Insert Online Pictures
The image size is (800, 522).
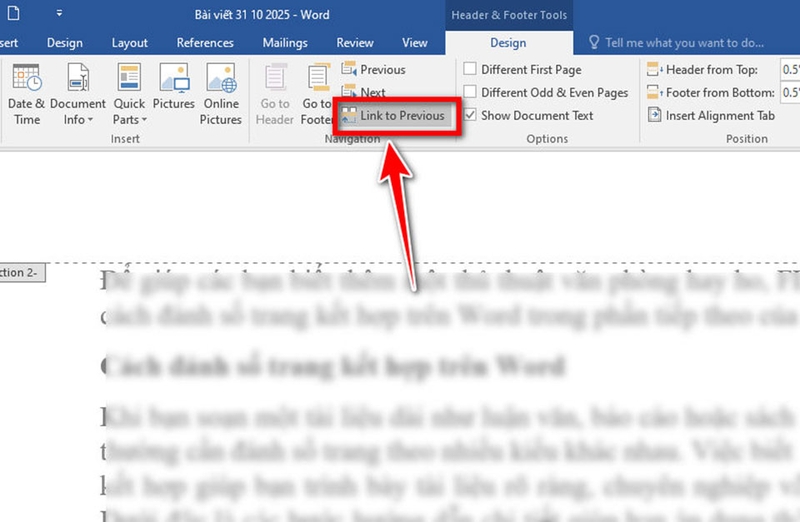220,94
